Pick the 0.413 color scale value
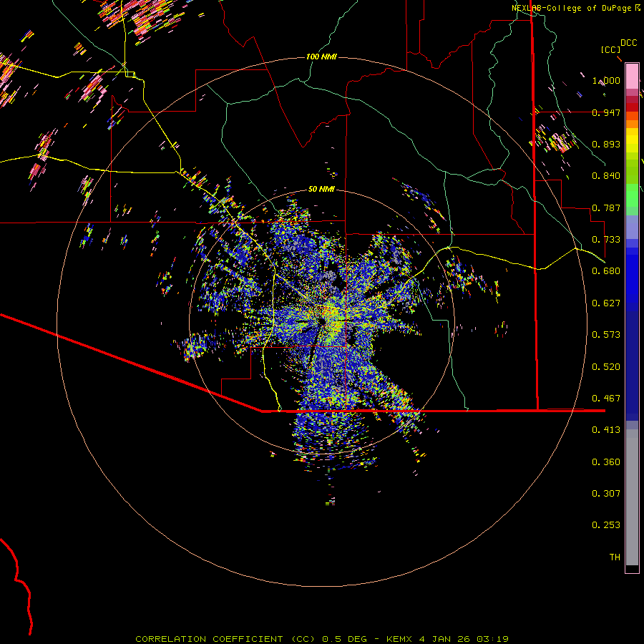Image resolution: width=644 pixels, height=644 pixels. pyautogui.click(x=606, y=430)
